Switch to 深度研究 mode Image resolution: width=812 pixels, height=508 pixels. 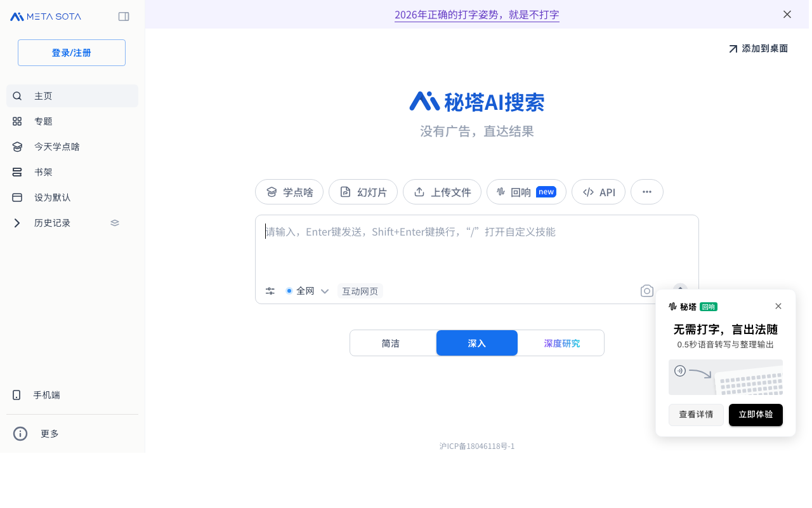(561, 343)
